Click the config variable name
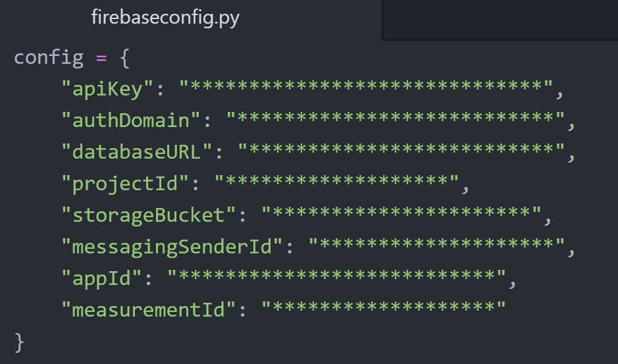 tap(49, 57)
